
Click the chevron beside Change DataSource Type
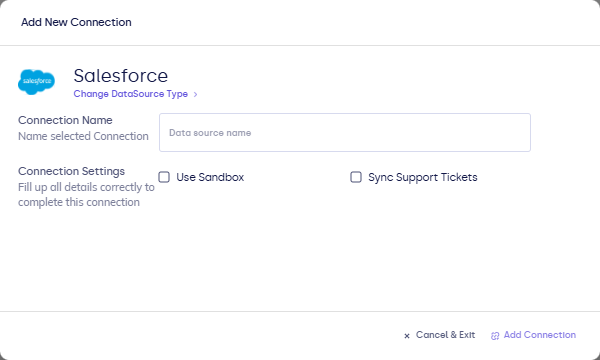coord(196,94)
